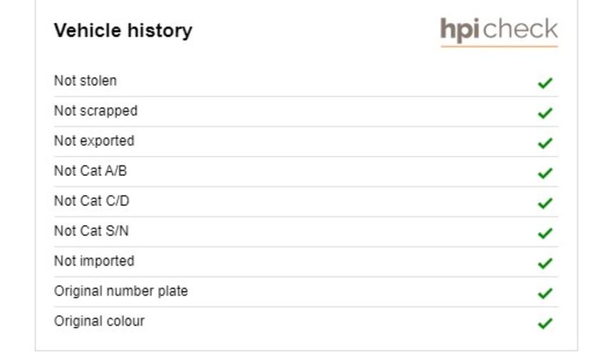Click the checkmark beside Not imported
This screenshot has width=606, height=364.
(545, 264)
